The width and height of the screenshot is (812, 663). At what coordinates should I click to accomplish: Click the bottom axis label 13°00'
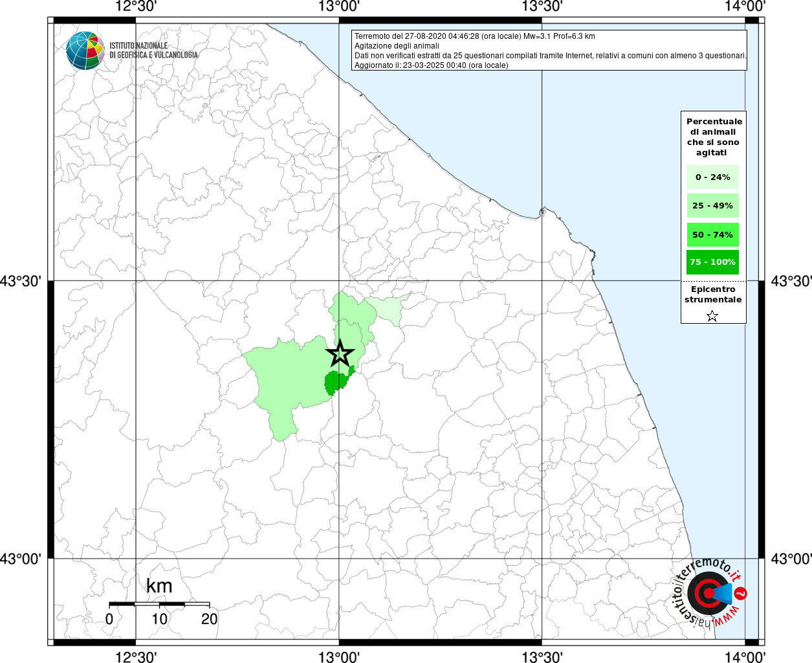point(339,657)
